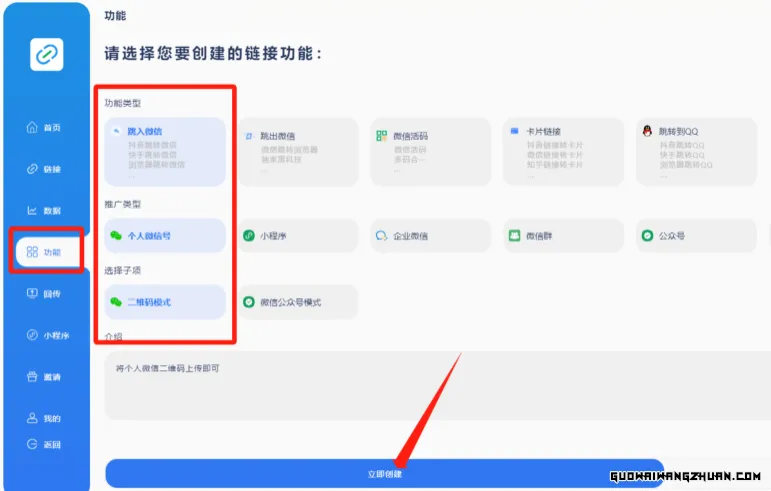Open the 链接 link icon in sidebar
The height and width of the screenshot is (491, 771).
tap(32, 169)
